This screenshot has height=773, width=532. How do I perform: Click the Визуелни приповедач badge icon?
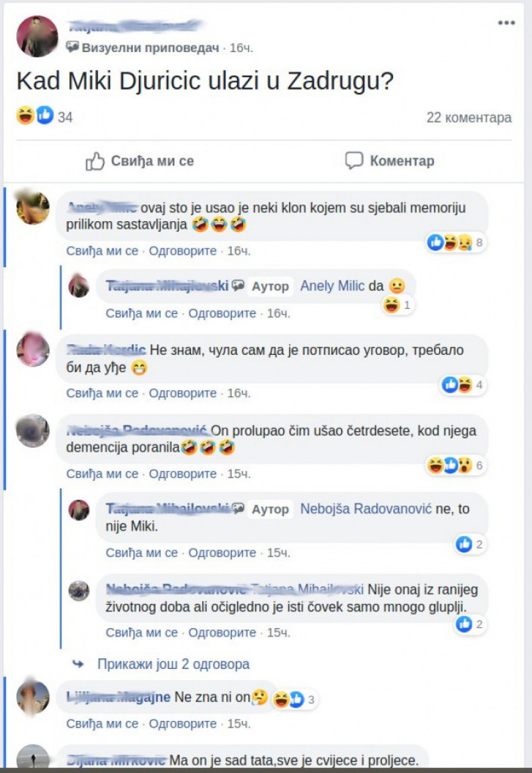click(x=73, y=47)
